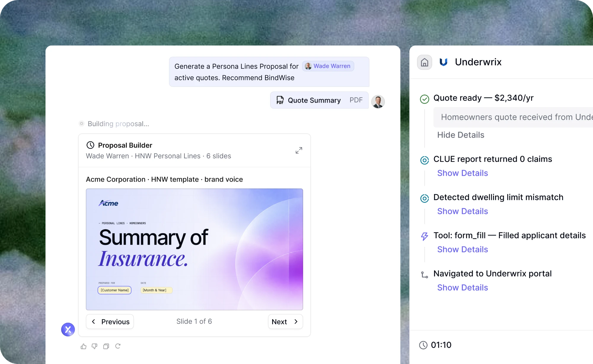593x364 pixels.
Task: Click the clock icon in Proposal Builder header
Action: (90, 145)
